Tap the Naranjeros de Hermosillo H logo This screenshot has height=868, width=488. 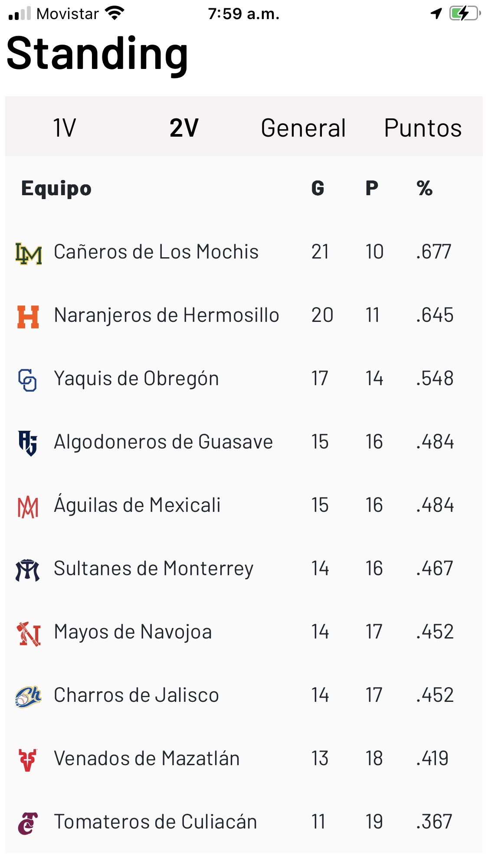tap(28, 317)
